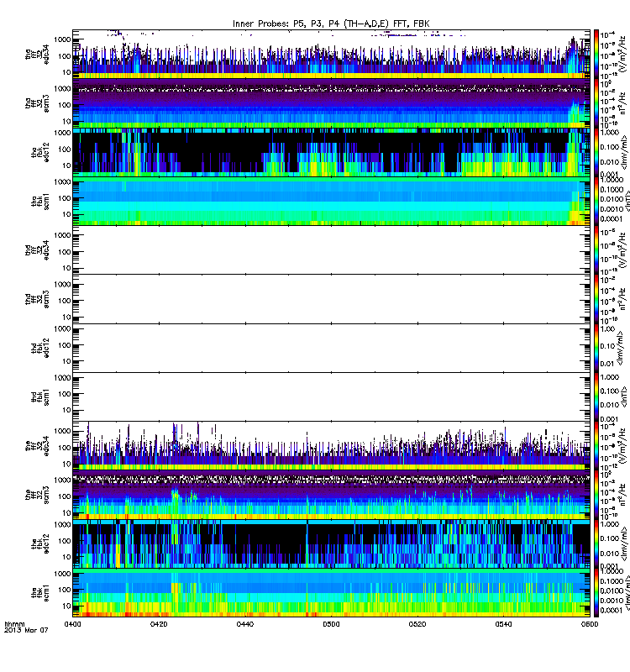Click the the fff 32 scm3 spectrogram
This screenshot has height=672, width=630.
[x=331, y=495]
